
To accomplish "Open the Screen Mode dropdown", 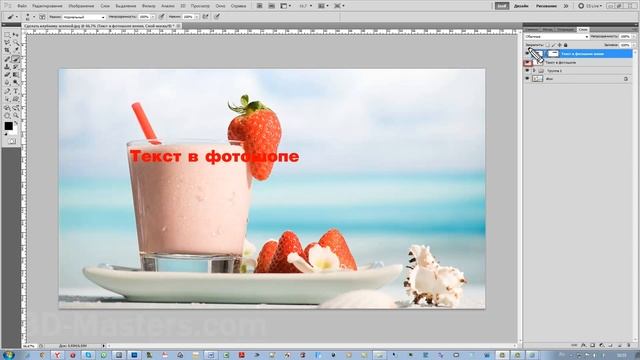I will (339, 6).
